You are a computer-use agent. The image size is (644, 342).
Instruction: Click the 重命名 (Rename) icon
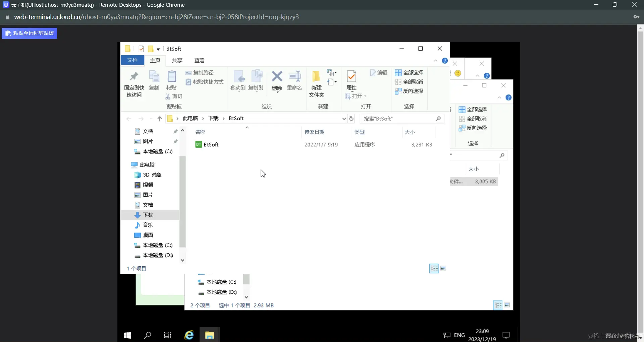pyautogui.click(x=295, y=76)
